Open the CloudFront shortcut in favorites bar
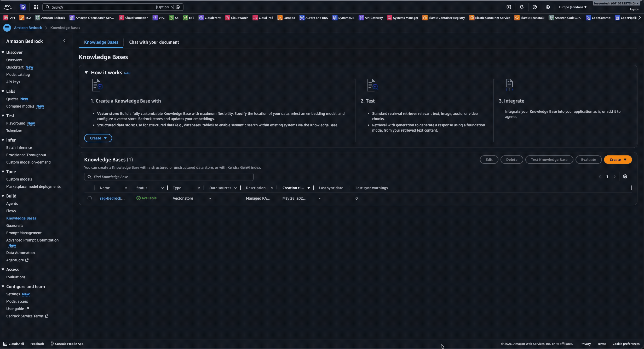 (210, 18)
